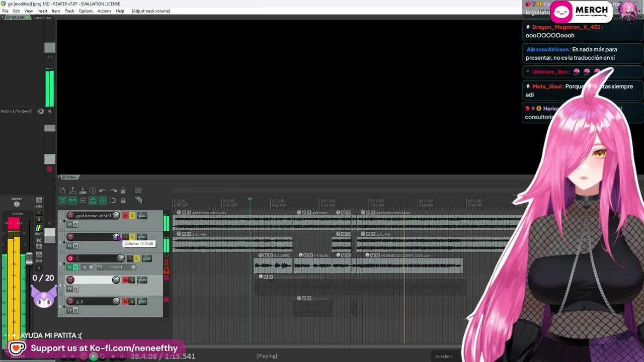Open the File menu
Screen dimensions: 644x362
[x=5, y=11]
